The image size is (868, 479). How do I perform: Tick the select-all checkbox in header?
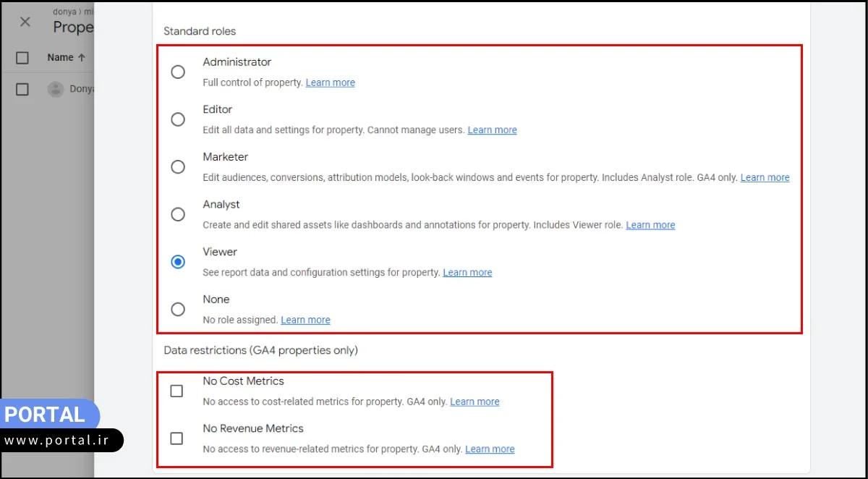pyautogui.click(x=22, y=58)
